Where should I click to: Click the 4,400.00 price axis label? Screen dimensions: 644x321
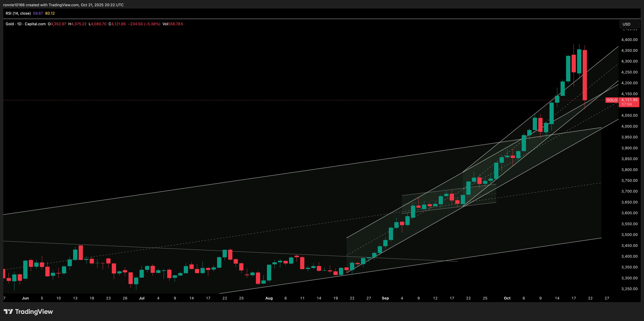(x=629, y=40)
